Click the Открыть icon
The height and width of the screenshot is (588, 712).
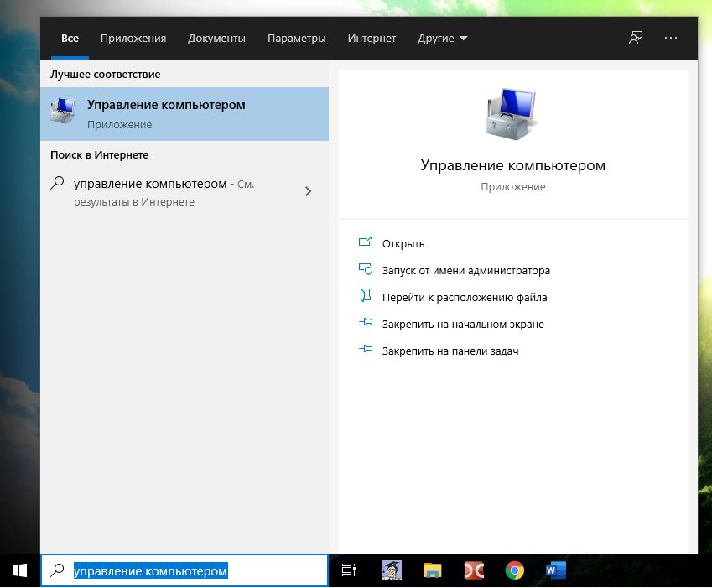point(365,242)
